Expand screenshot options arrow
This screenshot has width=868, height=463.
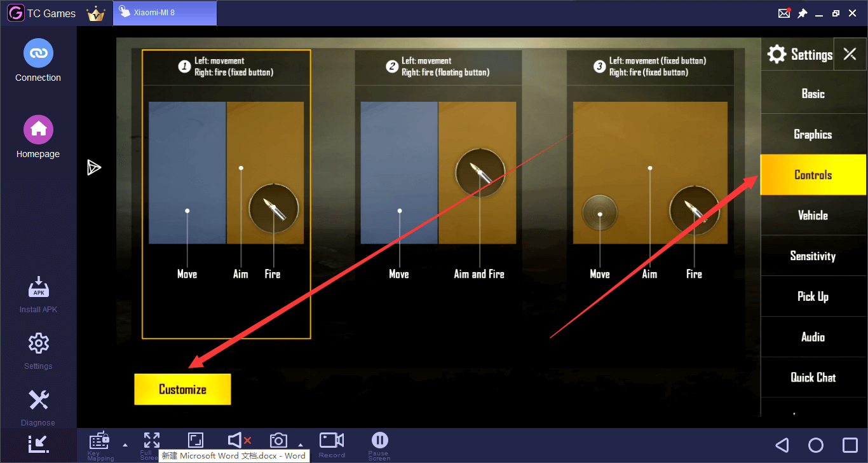point(301,445)
